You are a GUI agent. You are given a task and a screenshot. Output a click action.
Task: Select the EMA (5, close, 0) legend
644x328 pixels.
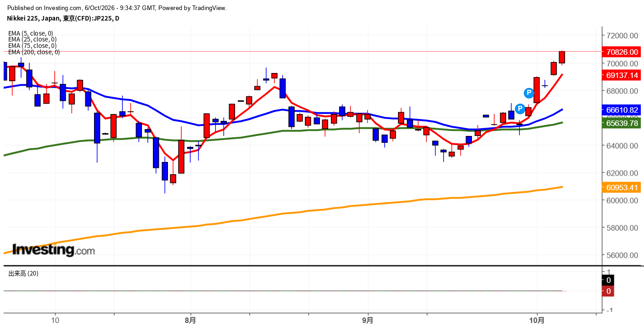pos(31,33)
